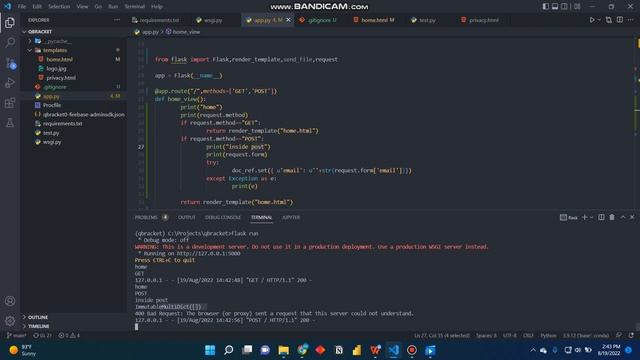Click the open changes editor icon
This screenshot has height=360, width=640.
pos(609,20)
